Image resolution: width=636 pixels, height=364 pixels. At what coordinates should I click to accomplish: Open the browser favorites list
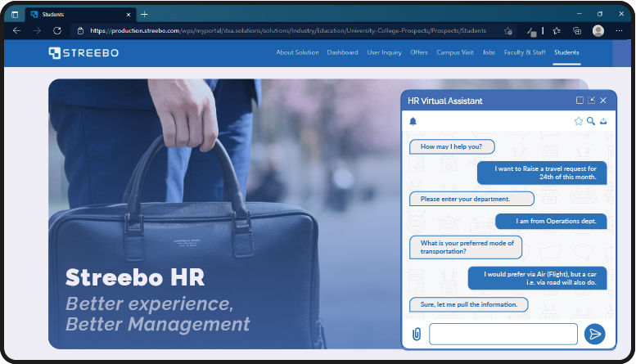click(x=557, y=31)
